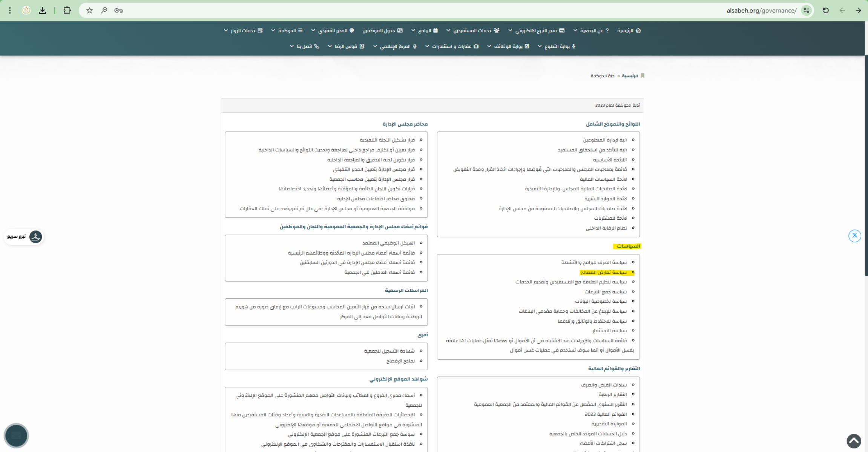Open the site information icon in address bar

tap(806, 11)
